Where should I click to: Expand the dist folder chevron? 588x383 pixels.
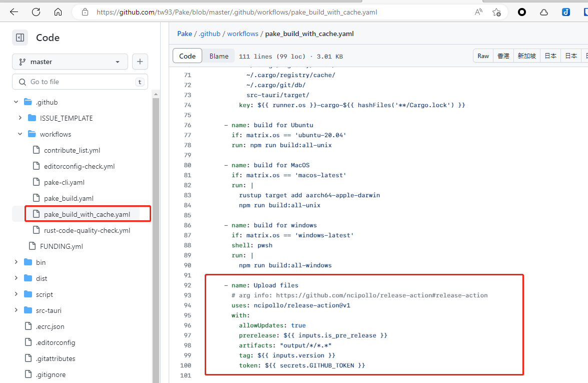[x=16, y=278]
